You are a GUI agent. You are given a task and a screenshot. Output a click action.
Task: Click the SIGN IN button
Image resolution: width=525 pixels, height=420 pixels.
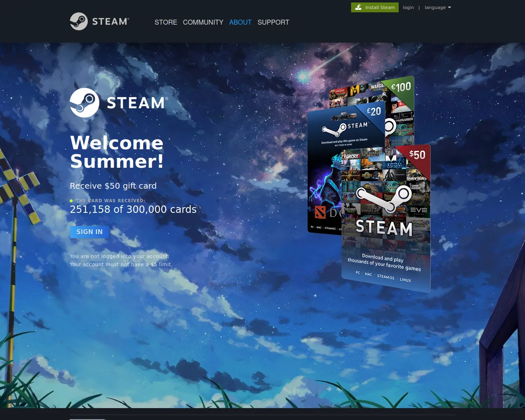(89, 232)
